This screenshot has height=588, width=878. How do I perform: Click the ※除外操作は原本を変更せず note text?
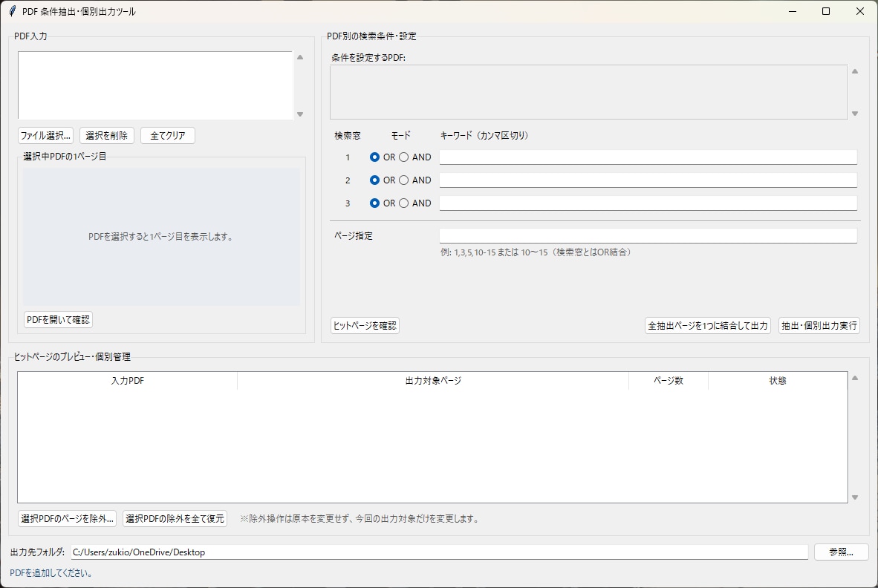click(x=360, y=519)
